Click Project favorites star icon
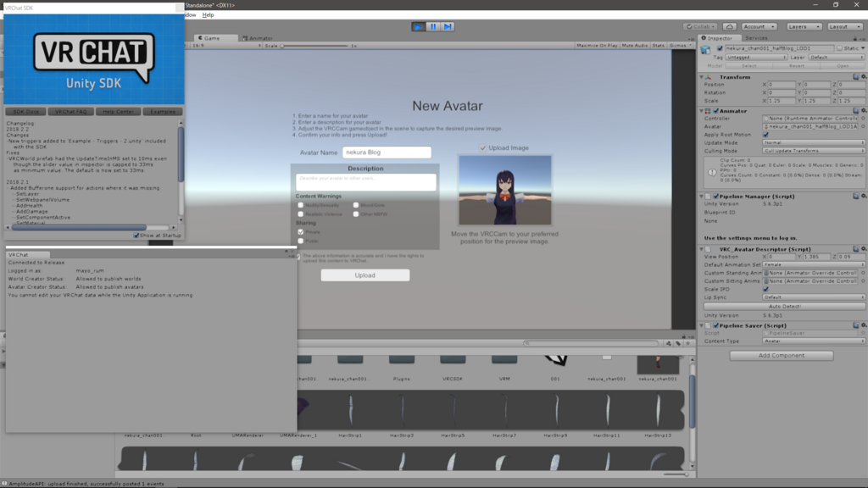868x488 pixels. pos(688,344)
